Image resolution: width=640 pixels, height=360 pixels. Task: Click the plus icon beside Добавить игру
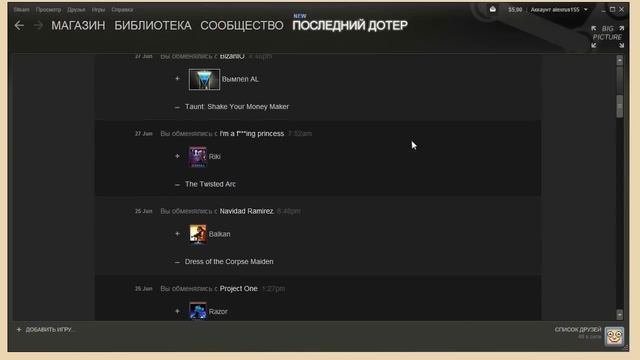(x=19, y=329)
